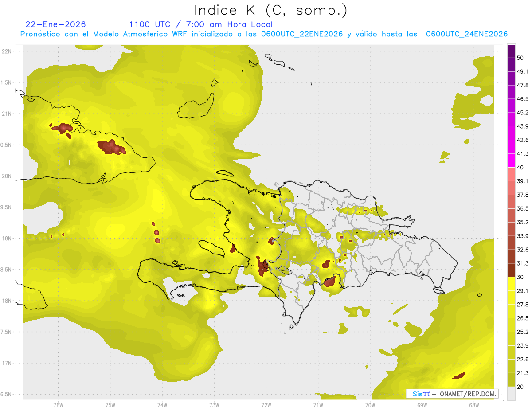Select the date text "22-Ene-2026"
Screen dimensions: 532x411
(x=56, y=24)
